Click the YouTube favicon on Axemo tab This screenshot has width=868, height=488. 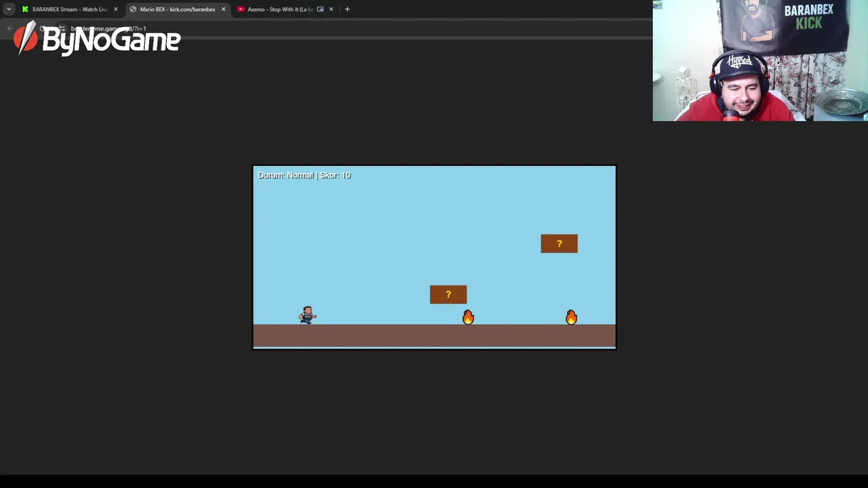click(241, 9)
